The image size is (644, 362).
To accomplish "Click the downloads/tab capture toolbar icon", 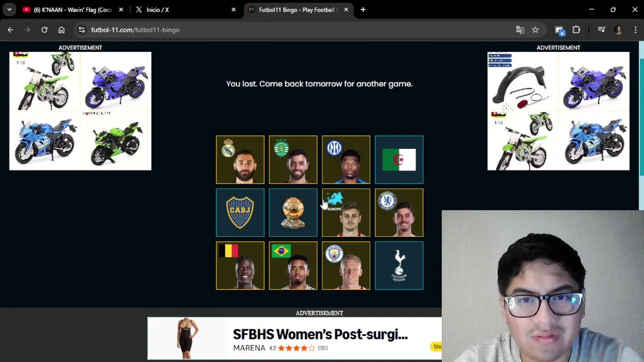I will pyautogui.click(x=559, y=30).
